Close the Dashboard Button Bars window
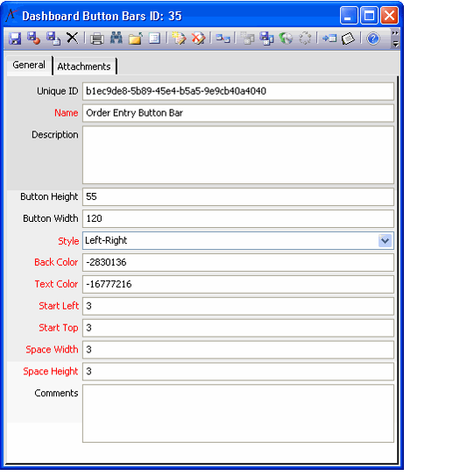The height and width of the screenshot is (476, 460). pos(389,16)
